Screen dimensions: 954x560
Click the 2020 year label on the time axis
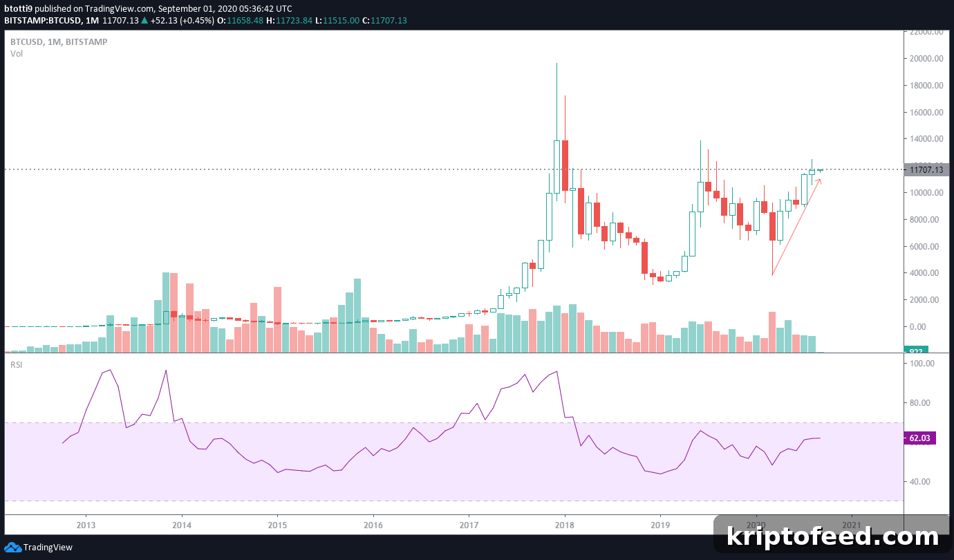click(x=756, y=524)
